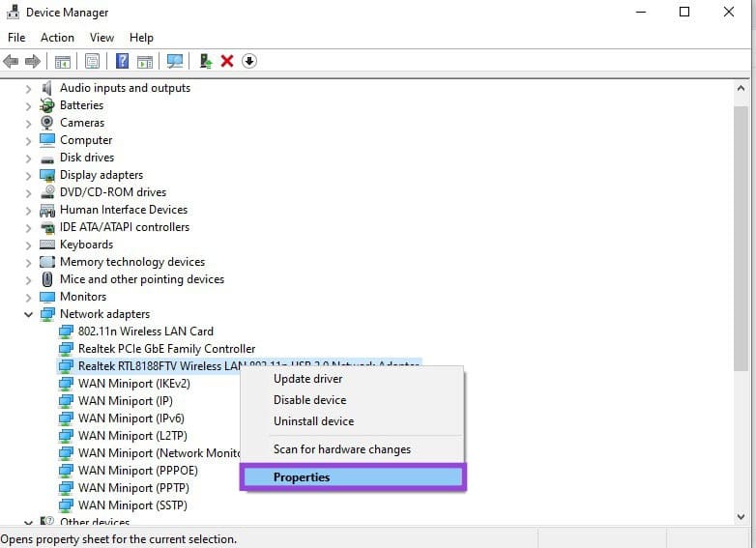Click the Human Interface Devices icon
Image resolution: width=756 pixels, height=548 pixels.
coord(47,210)
